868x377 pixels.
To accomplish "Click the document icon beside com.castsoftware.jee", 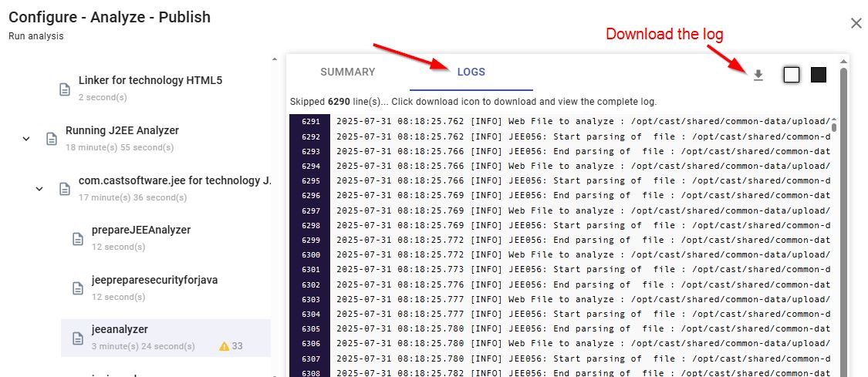I will point(65,189).
